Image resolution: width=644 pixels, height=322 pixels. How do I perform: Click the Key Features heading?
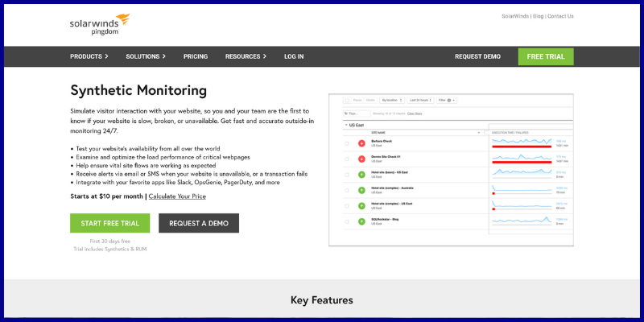point(321,300)
